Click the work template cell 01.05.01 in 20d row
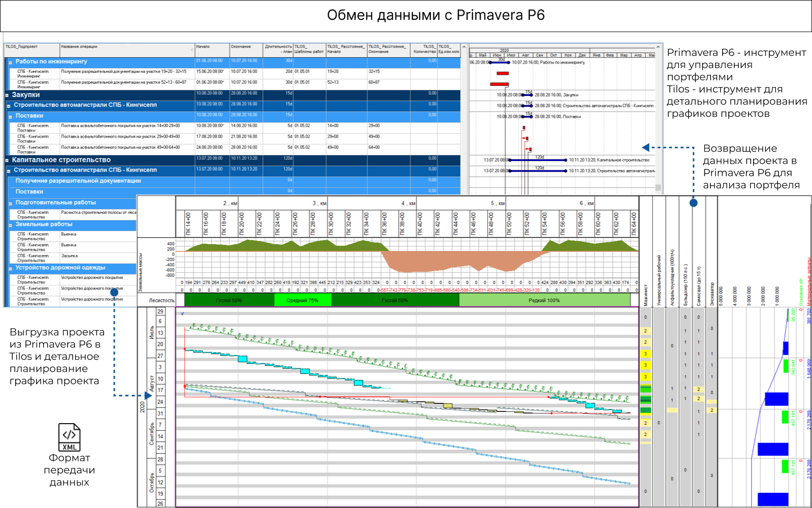The height and width of the screenshot is (508, 812). pos(310,74)
